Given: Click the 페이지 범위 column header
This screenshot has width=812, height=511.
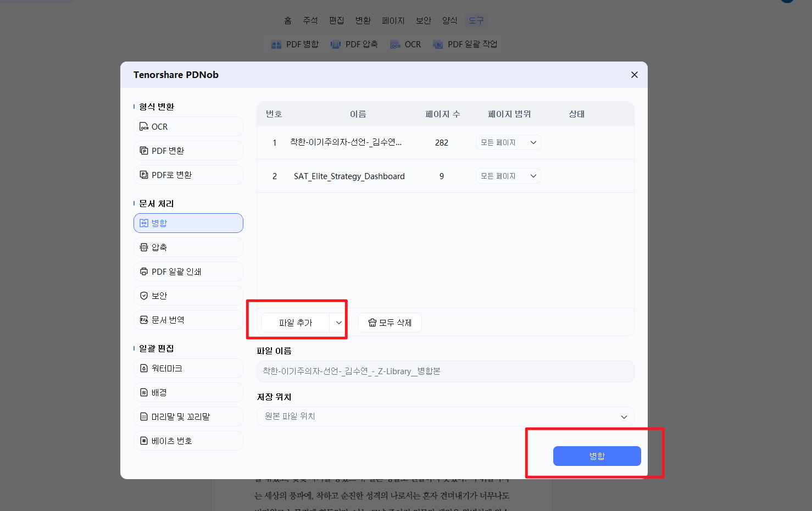Looking at the screenshot, I should tap(509, 114).
